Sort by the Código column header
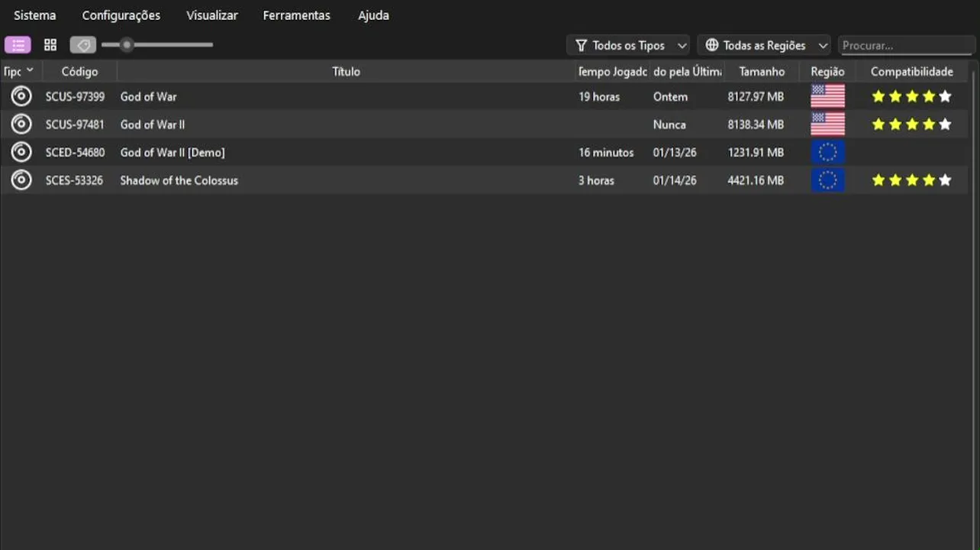The height and width of the screenshot is (550, 980). [79, 71]
